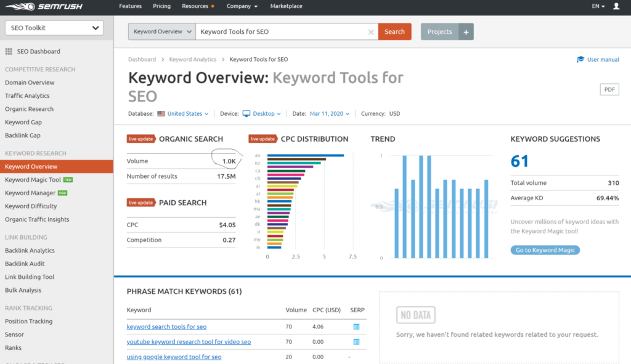Image resolution: width=631 pixels, height=364 pixels.
Task: Open SERP snapshot for youtube keyword research tool
Action: click(x=356, y=342)
